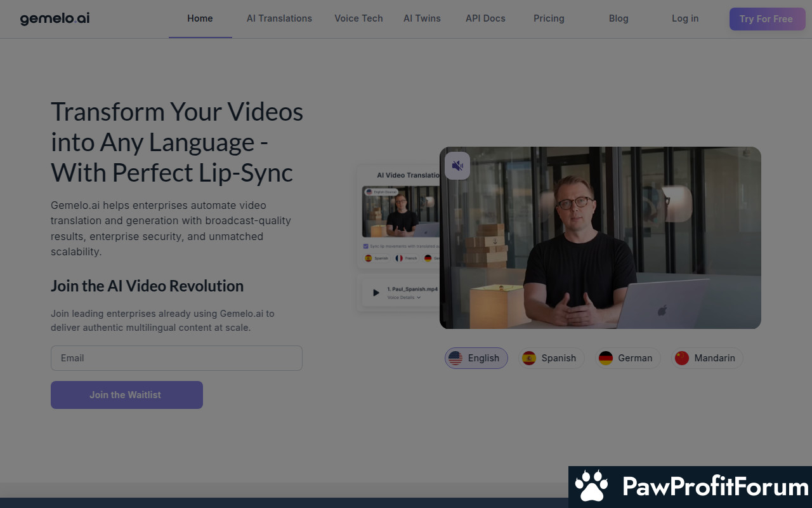This screenshot has height=508, width=812.
Task: Select the Mandarin language option
Action: 707,358
